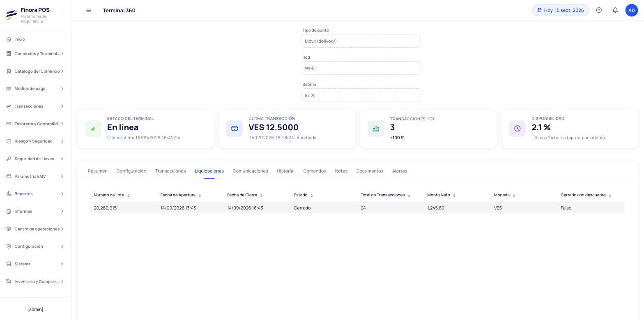The image size is (644, 320).
Task: Click the Reportes sidebar icon
Action: (9, 194)
